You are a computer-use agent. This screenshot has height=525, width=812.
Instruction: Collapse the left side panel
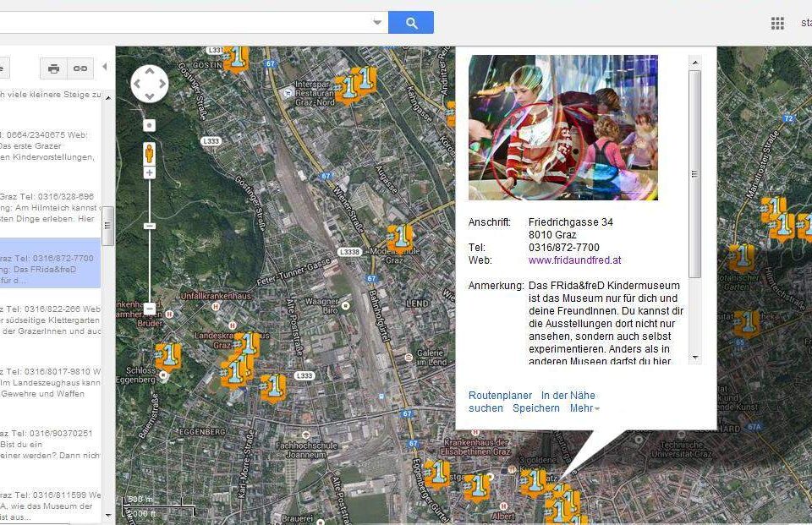[105, 67]
